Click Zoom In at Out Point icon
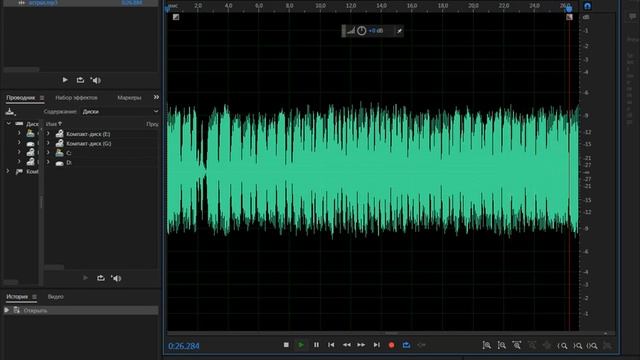640x360 pixels. [578, 346]
